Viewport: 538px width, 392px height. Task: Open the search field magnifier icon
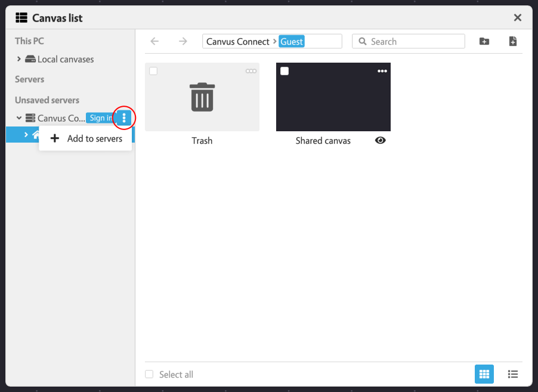pos(363,41)
